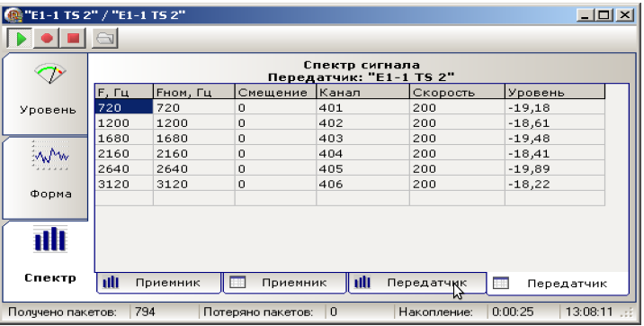Click Fном cell 1200
This screenshot has width=644, height=326.
(194, 122)
